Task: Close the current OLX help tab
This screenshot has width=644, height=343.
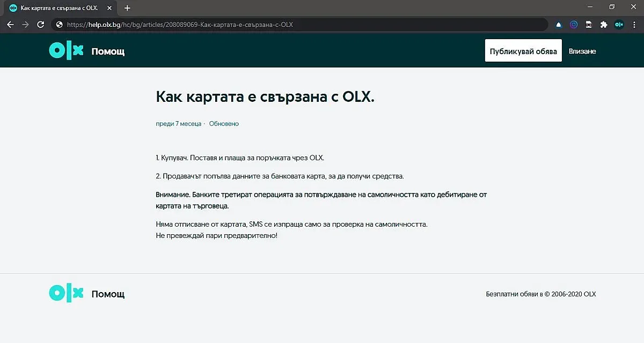Action: tap(109, 8)
